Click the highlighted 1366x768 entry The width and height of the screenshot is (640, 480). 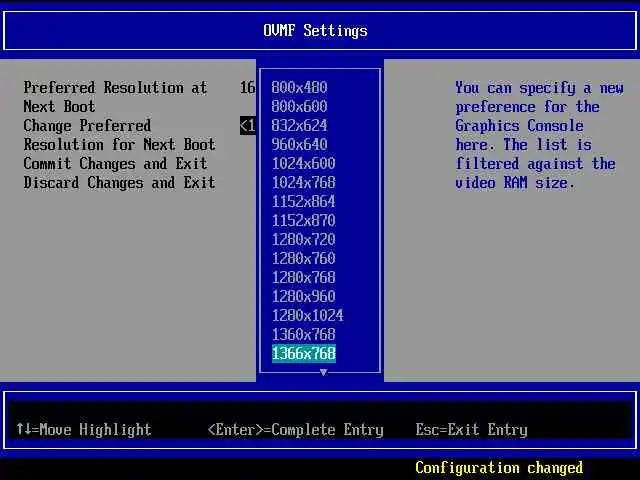[x=304, y=353]
